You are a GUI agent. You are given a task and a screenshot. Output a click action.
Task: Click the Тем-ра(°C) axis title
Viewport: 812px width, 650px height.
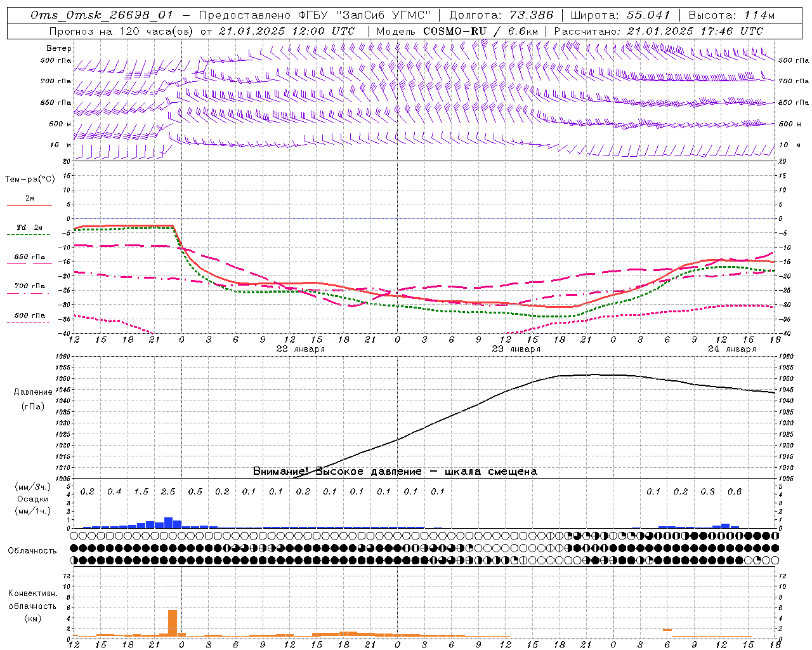tap(30, 180)
